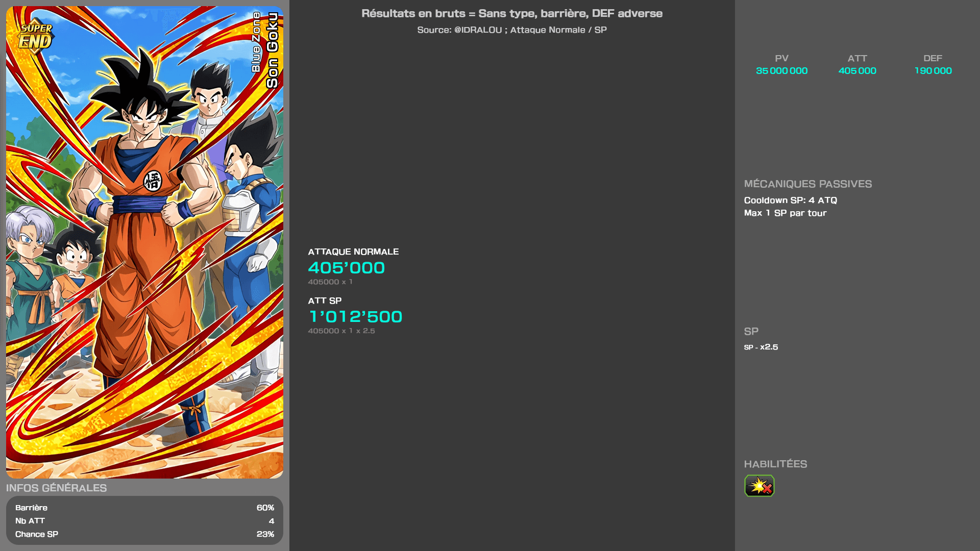Click the formula 405000 x 1 under normal attack
Screen dimensions: 980x551
pyautogui.click(x=330, y=282)
